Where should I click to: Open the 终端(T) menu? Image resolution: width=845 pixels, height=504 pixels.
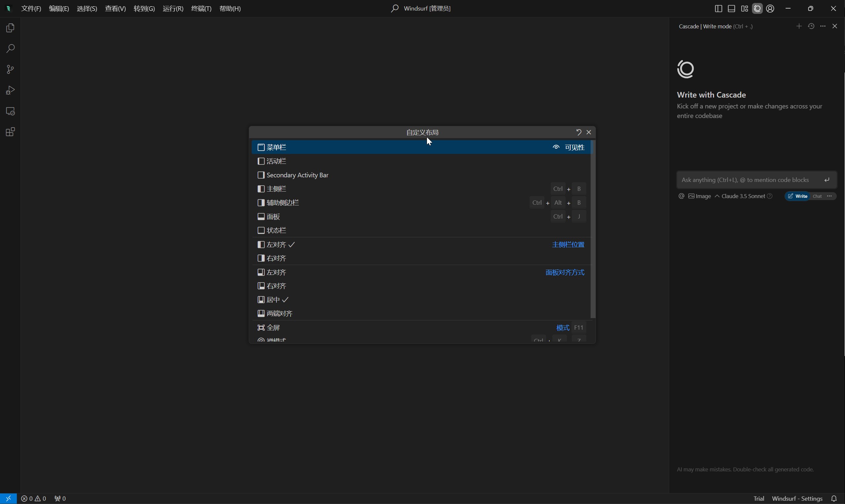[201, 9]
